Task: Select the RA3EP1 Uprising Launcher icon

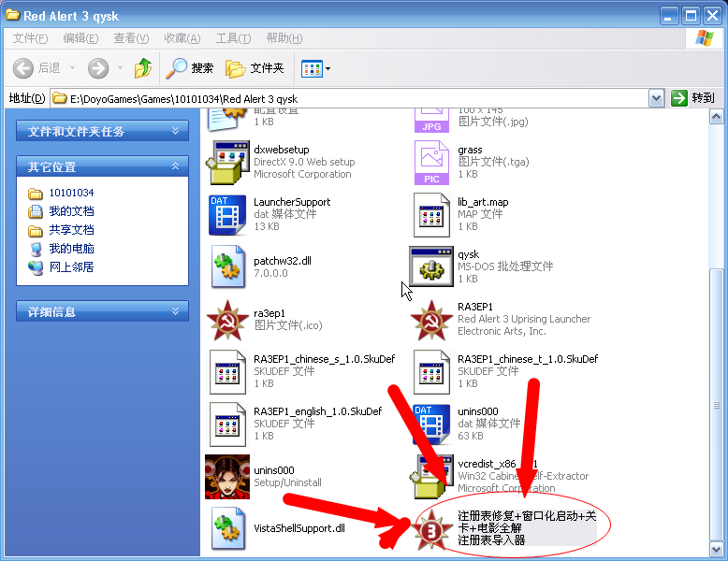Action: click(431, 320)
